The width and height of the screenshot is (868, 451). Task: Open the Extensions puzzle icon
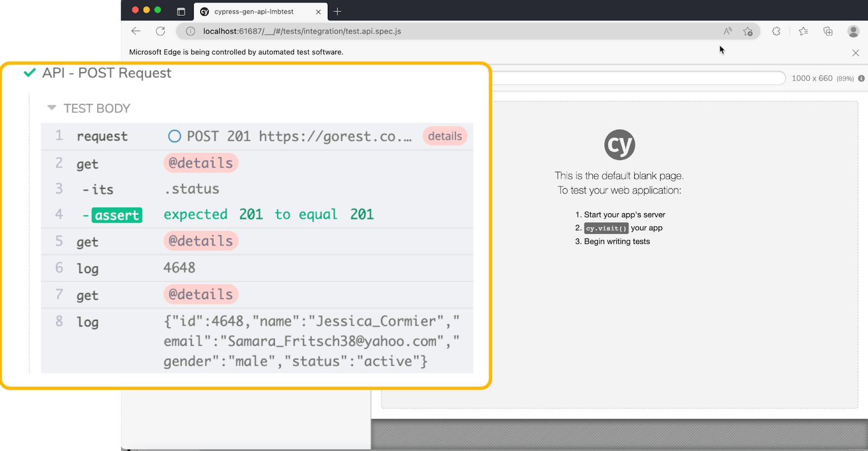coord(776,31)
